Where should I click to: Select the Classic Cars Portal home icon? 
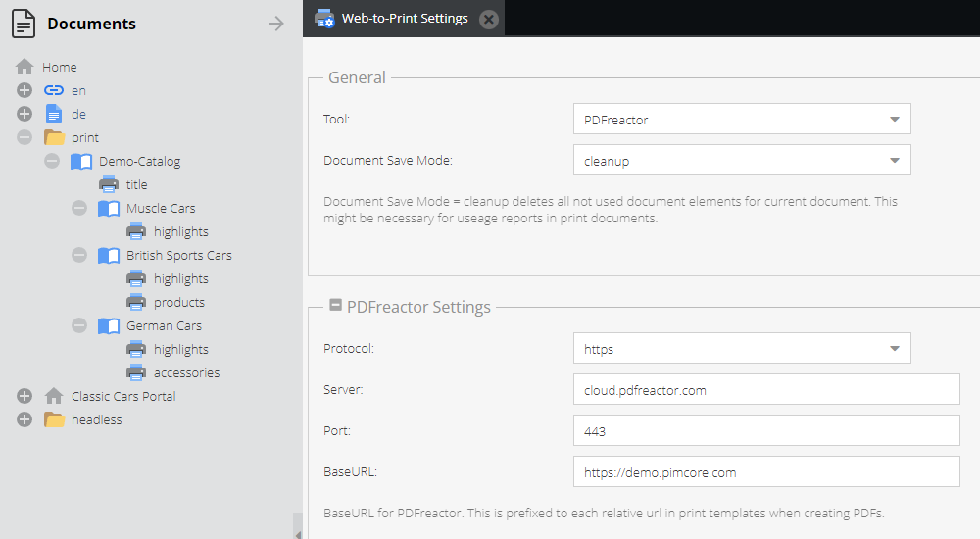(54, 396)
